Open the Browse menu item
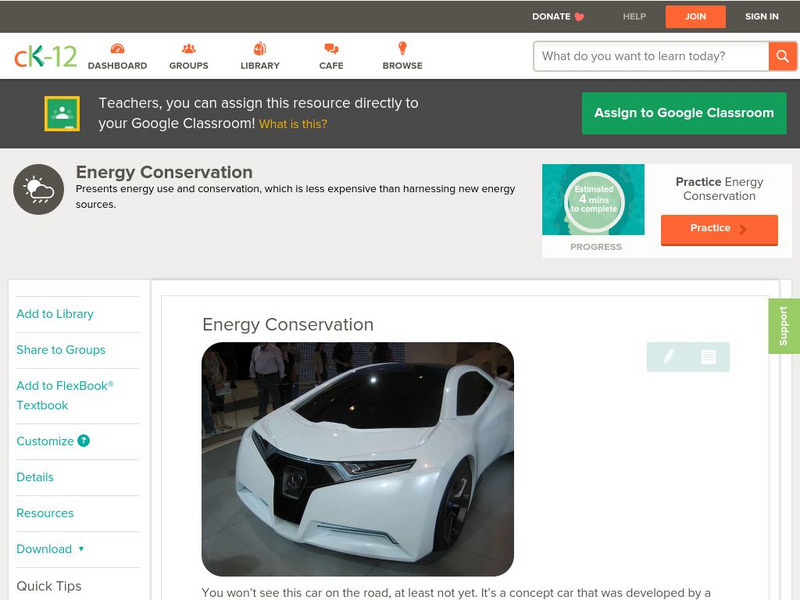 (403, 56)
